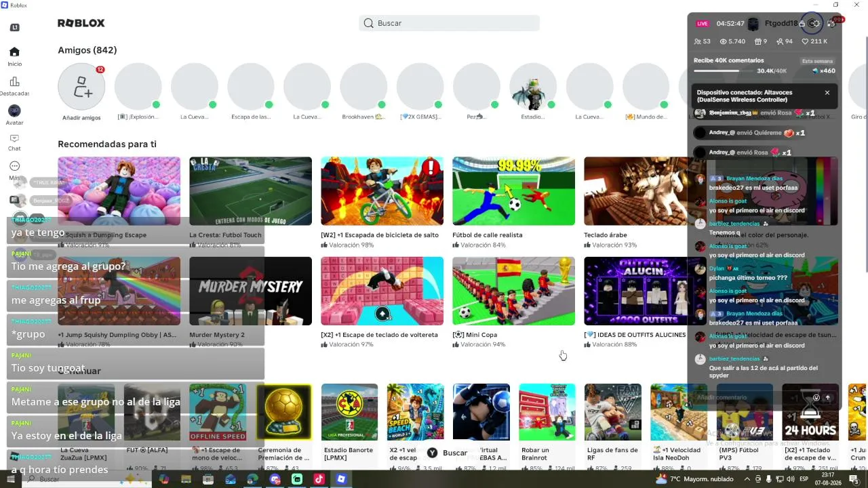868x488 pixels.
Task: Click the Roblox icon in the taskbar
Action: [x=341, y=479]
